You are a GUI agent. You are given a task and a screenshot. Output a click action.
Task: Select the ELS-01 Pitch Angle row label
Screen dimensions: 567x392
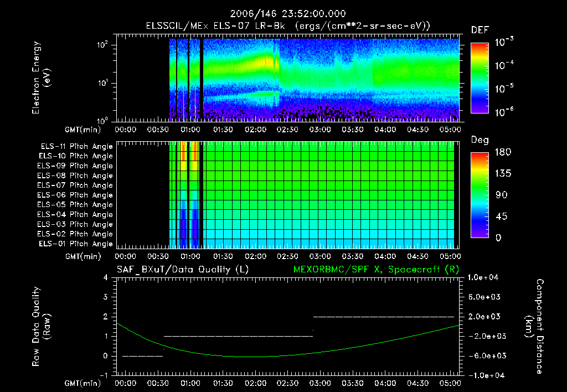click(x=76, y=244)
